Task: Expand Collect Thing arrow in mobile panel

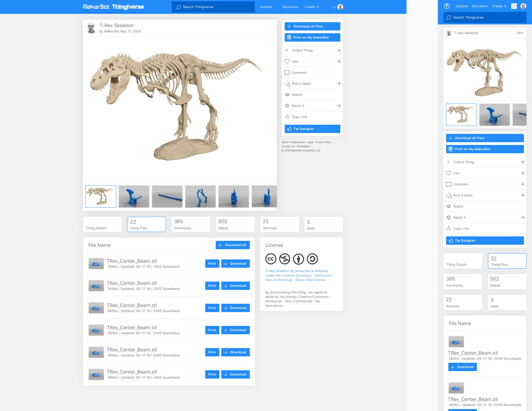Action: pos(522,162)
